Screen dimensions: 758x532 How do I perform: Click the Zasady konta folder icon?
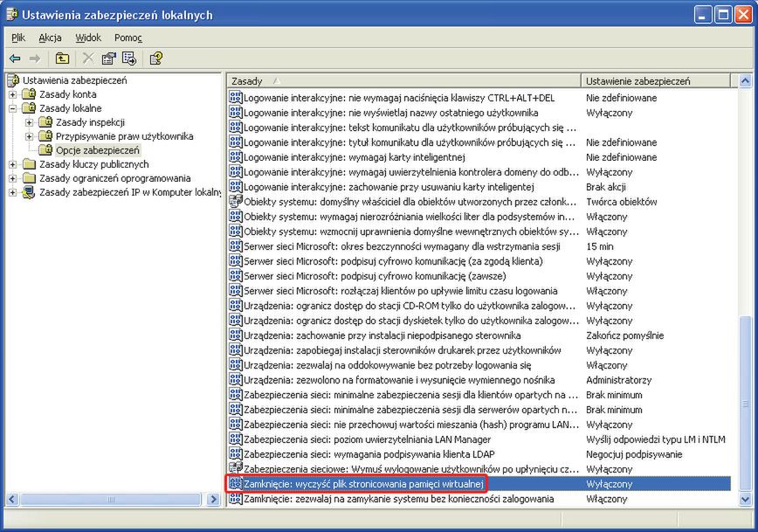click(30, 93)
